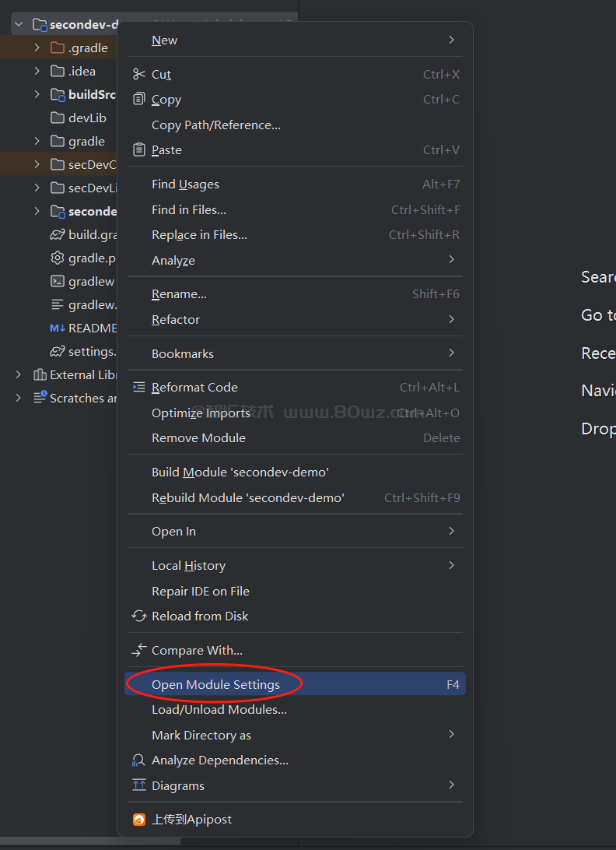Screen dimensions: 616x850
Task: Expand the .gradle folder
Action: 37,48
